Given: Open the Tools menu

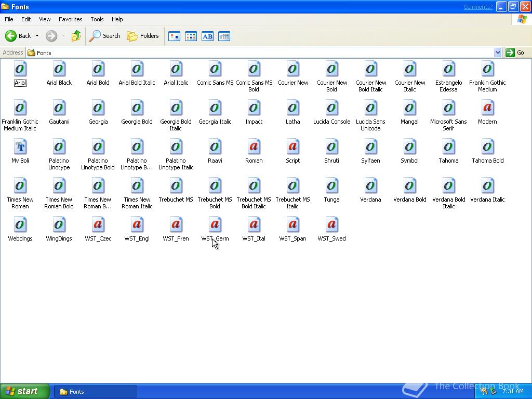Looking at the screenshot, I should (97, 19).
